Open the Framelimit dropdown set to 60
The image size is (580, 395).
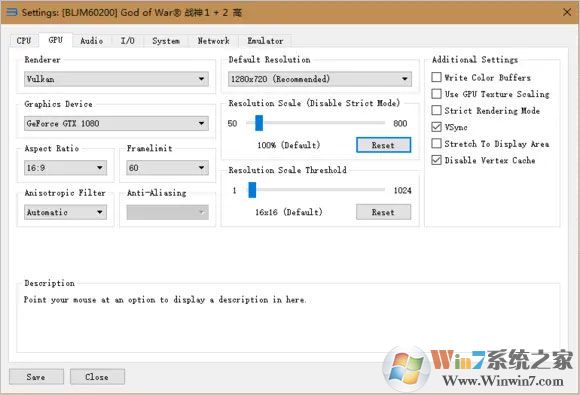point(168,168)
